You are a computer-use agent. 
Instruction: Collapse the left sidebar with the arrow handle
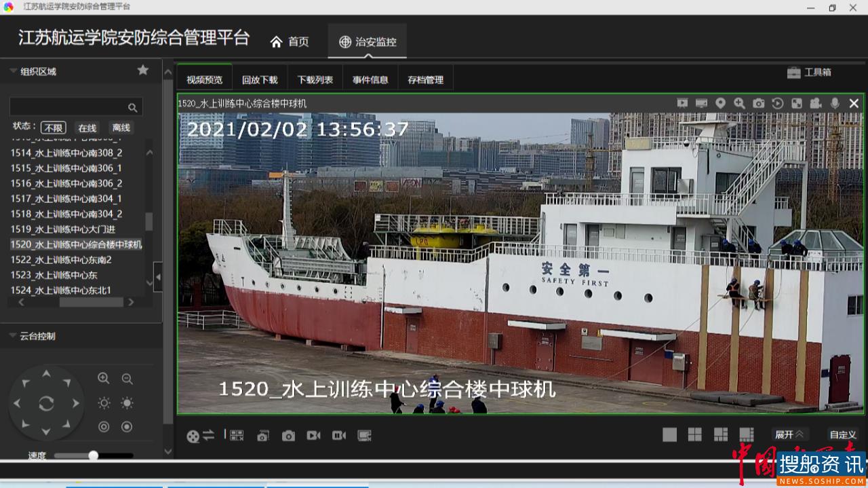tap(158, 277)
